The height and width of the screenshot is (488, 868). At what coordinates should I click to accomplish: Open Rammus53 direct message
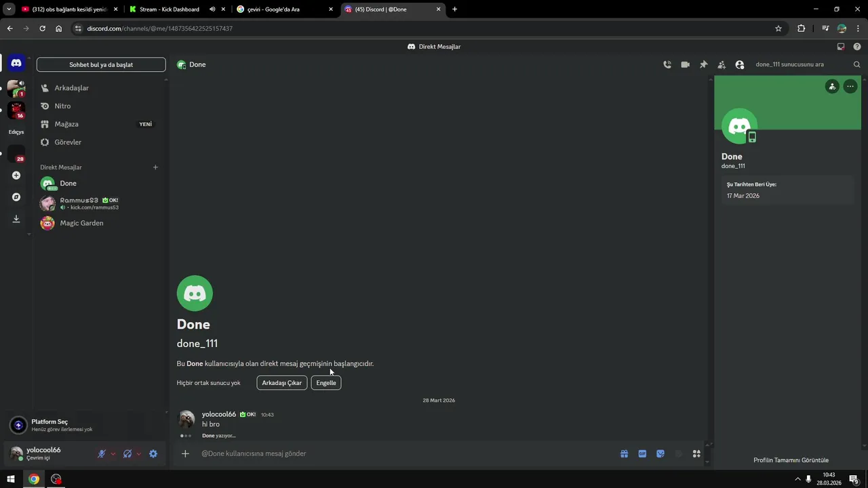100,203
